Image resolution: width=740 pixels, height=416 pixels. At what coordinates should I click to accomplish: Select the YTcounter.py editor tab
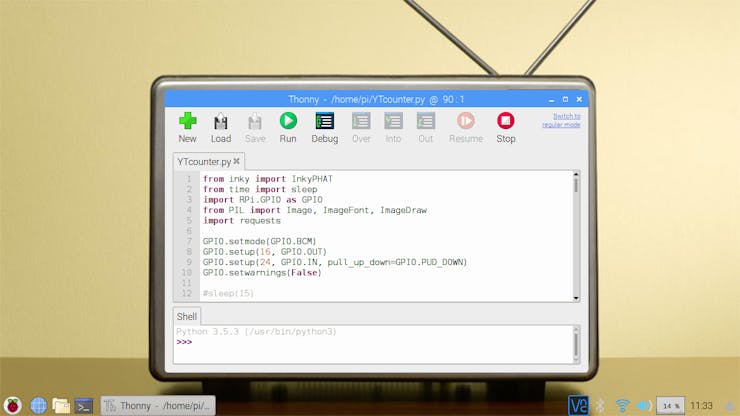pos(203,161)
